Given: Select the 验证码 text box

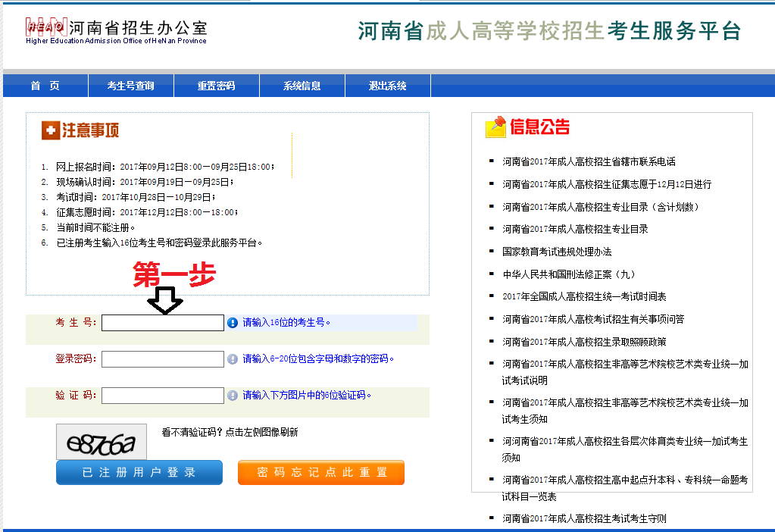Looking at the screenshot, I should coord(163,396).
